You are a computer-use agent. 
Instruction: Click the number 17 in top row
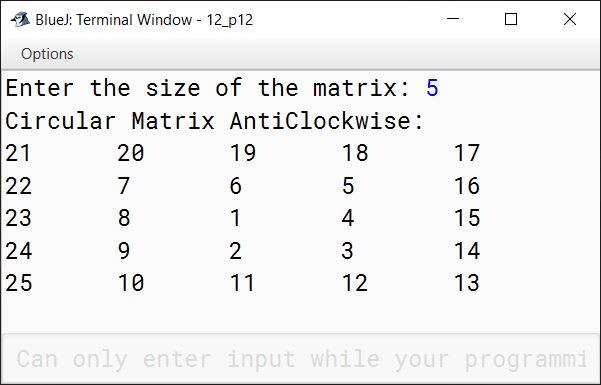467,153
